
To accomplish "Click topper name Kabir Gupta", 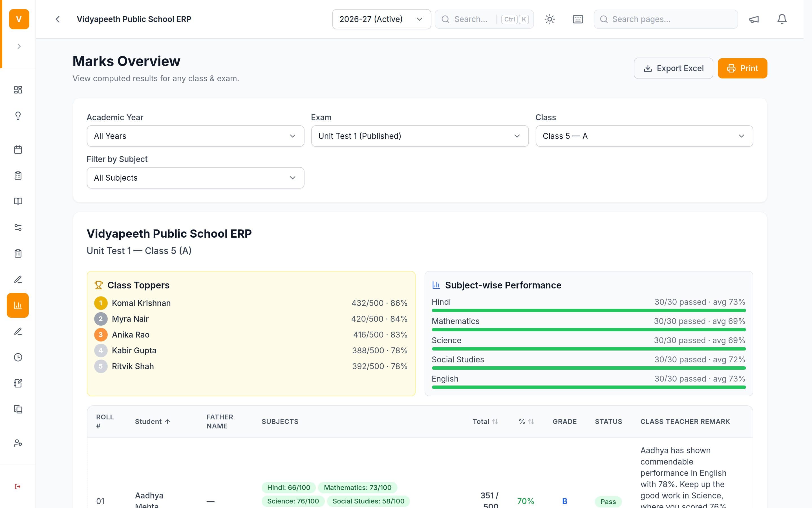I will [x=134, y=351].
